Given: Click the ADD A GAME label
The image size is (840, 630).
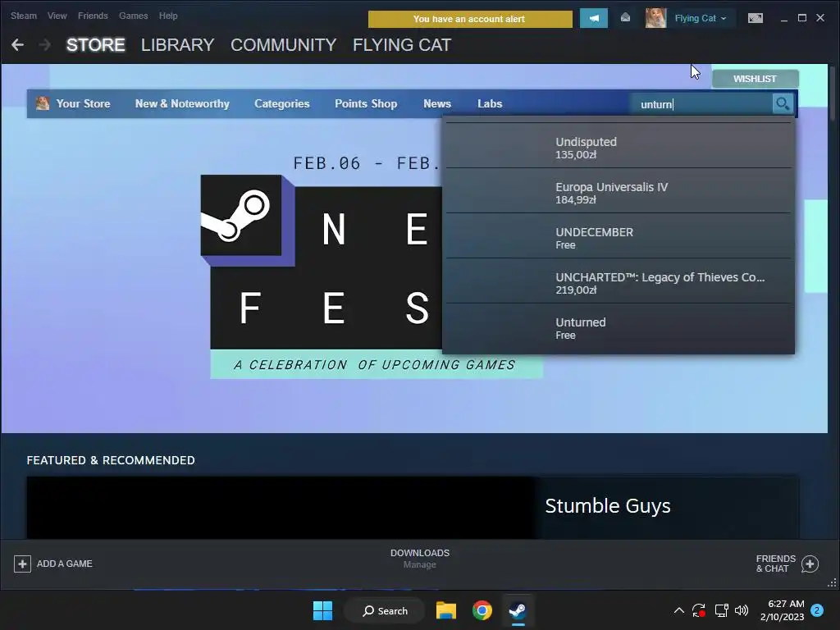Looking at the screenshot, I should point(64,564).
